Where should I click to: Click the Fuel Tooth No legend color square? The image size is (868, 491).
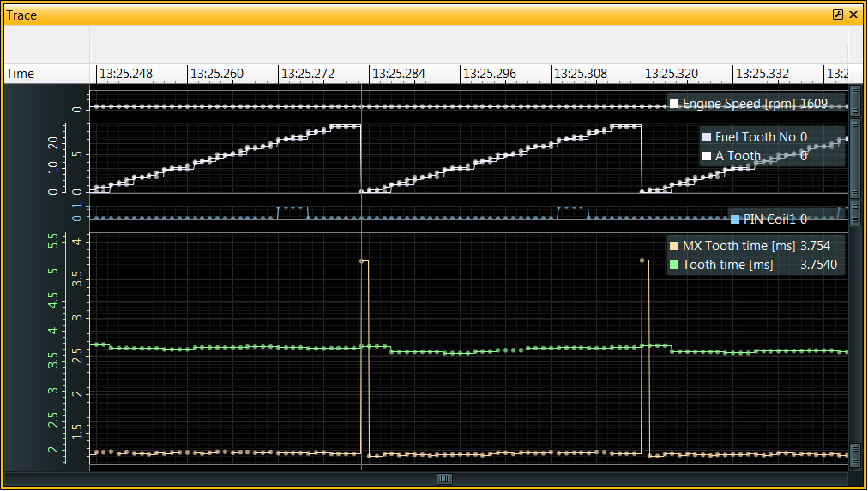click(707, 137)
